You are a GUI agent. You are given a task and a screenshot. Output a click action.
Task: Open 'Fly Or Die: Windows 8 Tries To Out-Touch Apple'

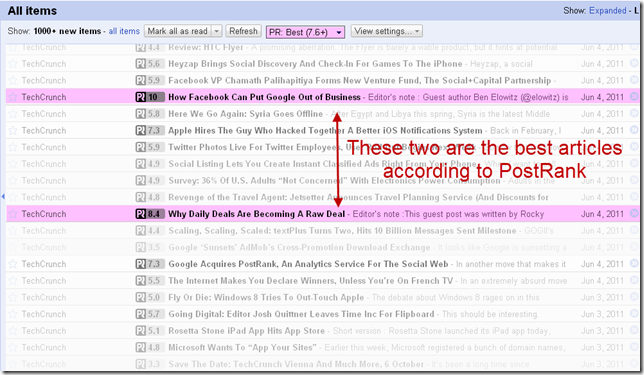point(266,297)
